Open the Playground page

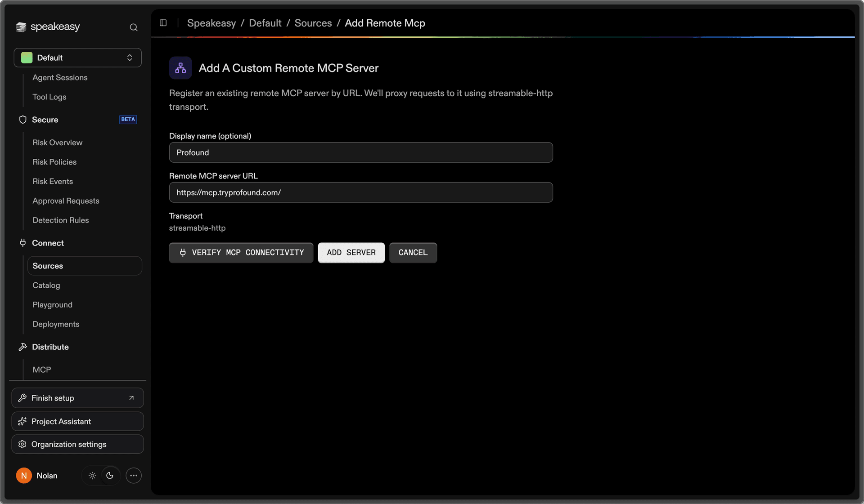pos(52,304)
